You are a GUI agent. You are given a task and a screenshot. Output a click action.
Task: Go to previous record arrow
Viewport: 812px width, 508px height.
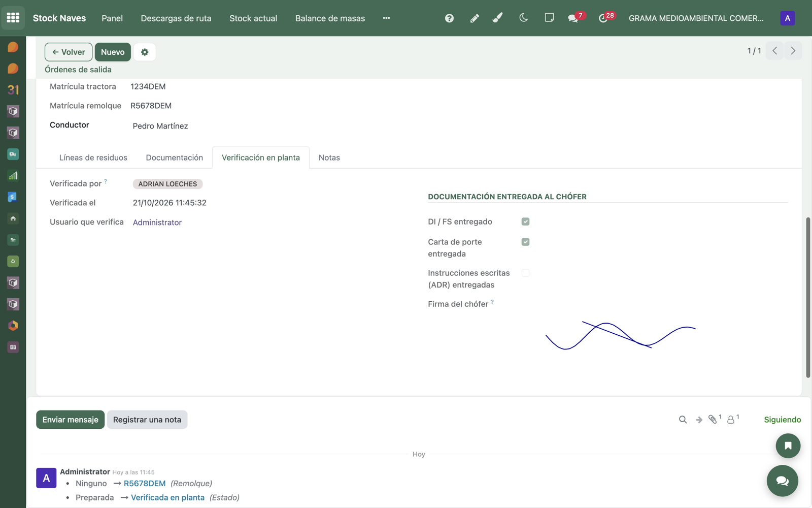click(x=774, y=51)
